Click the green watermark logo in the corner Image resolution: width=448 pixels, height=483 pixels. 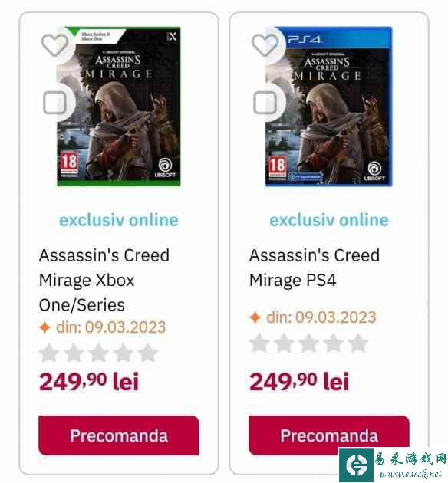coord(356,465)
